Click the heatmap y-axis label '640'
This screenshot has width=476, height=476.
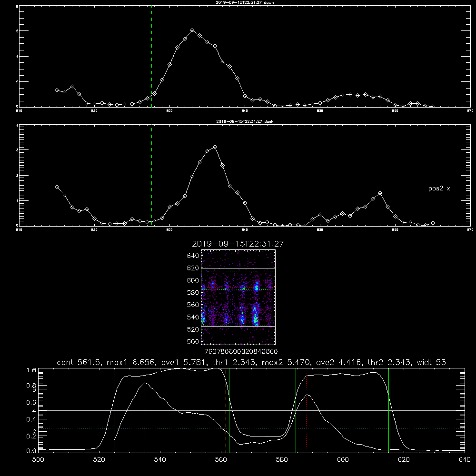point(193,256)
